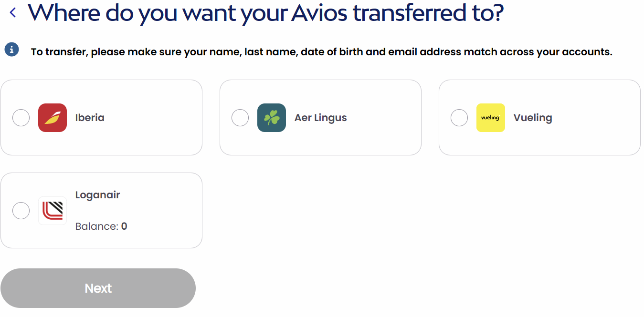Select the Vueling radio button
The height and width of the screenshot is (317, 644).
pyautogui.click(x=459, y=118)
